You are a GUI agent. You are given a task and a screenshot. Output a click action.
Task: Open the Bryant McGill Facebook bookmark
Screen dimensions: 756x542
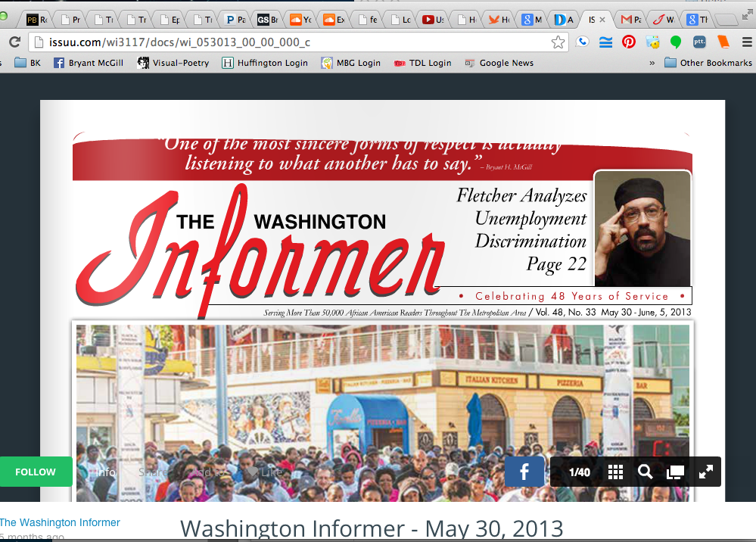coord(89,63)
